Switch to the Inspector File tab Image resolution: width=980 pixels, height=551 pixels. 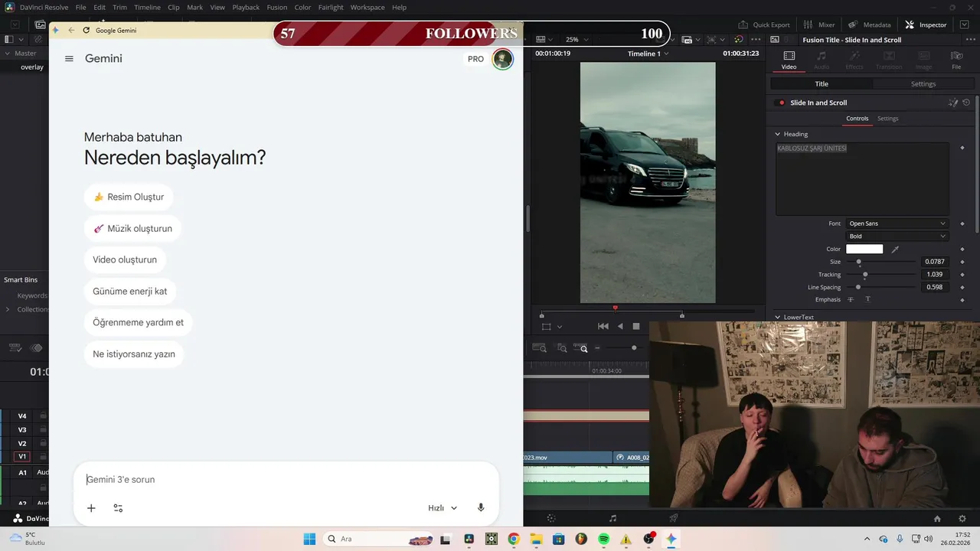click(x=956, y=60)
